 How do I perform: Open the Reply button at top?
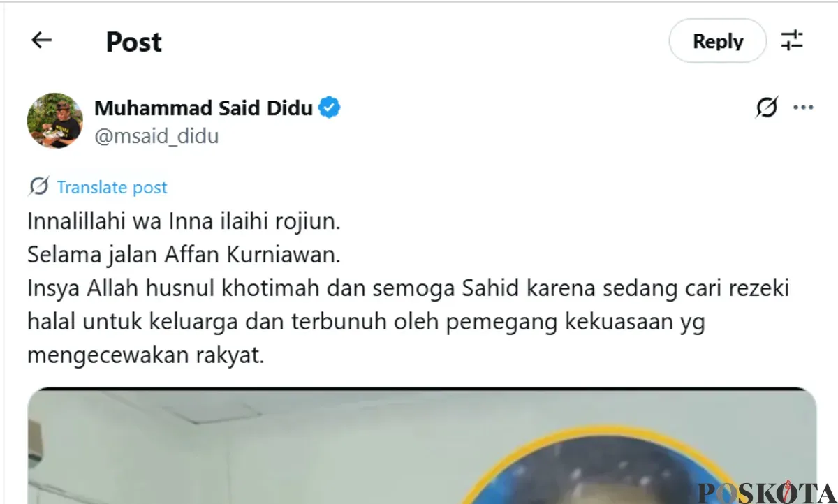point(718,41)
